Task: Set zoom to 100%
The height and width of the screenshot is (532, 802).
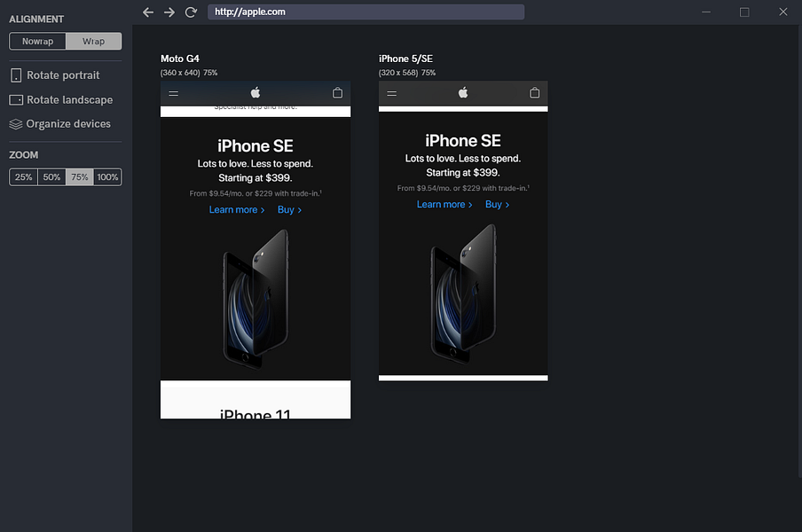Action: [x=107, y=177]
